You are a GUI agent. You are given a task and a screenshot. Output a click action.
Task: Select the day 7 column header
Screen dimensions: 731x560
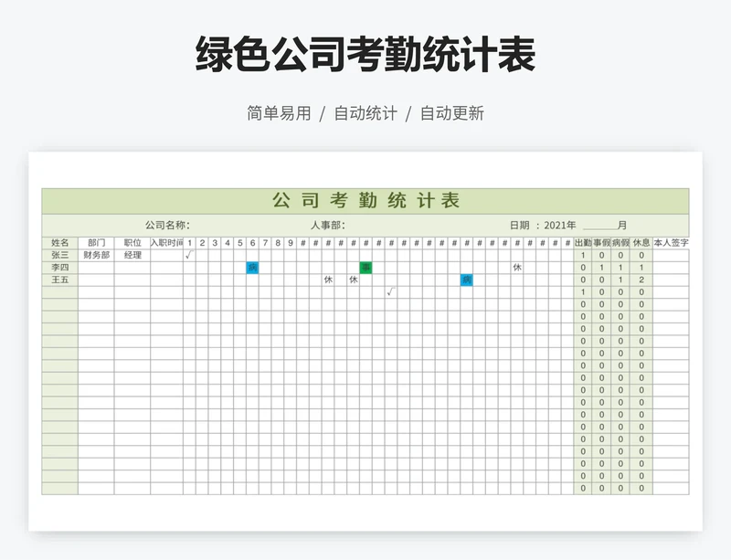(265, 243)
